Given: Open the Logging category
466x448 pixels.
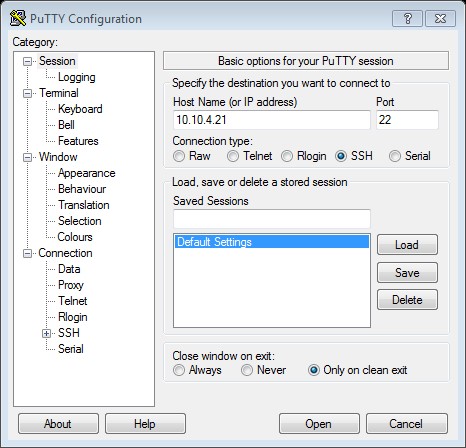Looking at the screenshot, I should click(x=77, y=77).
